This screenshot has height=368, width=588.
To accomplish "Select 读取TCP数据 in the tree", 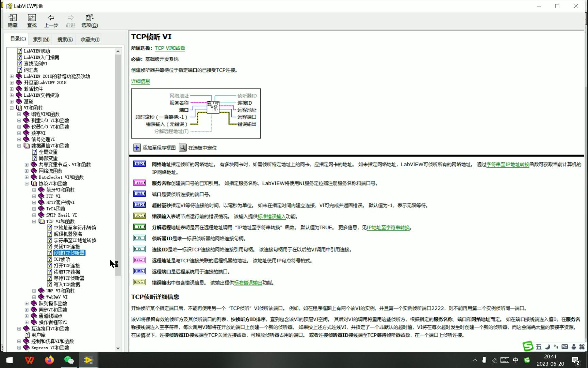I will click(67, 272).
